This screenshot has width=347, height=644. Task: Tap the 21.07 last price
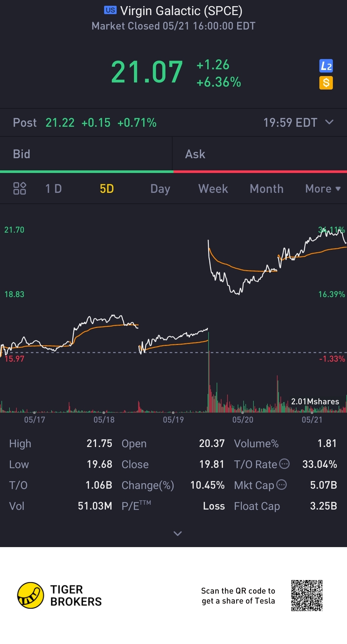click(147, 72)
